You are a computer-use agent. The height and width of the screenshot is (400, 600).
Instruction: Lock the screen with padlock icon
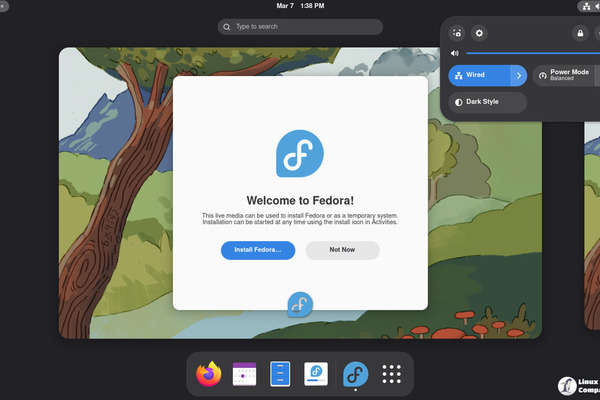click(579, 33)
